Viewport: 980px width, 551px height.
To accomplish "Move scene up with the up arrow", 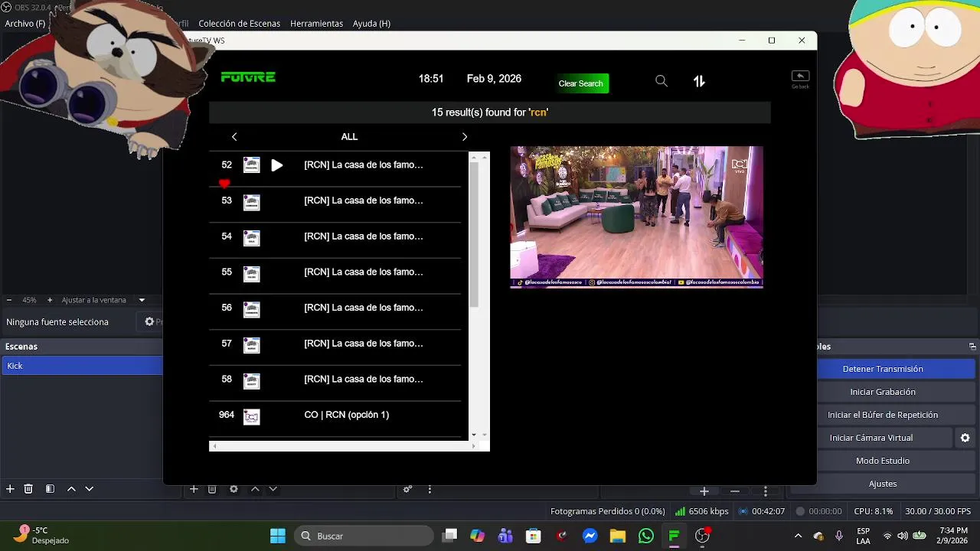I will [71, 489].
